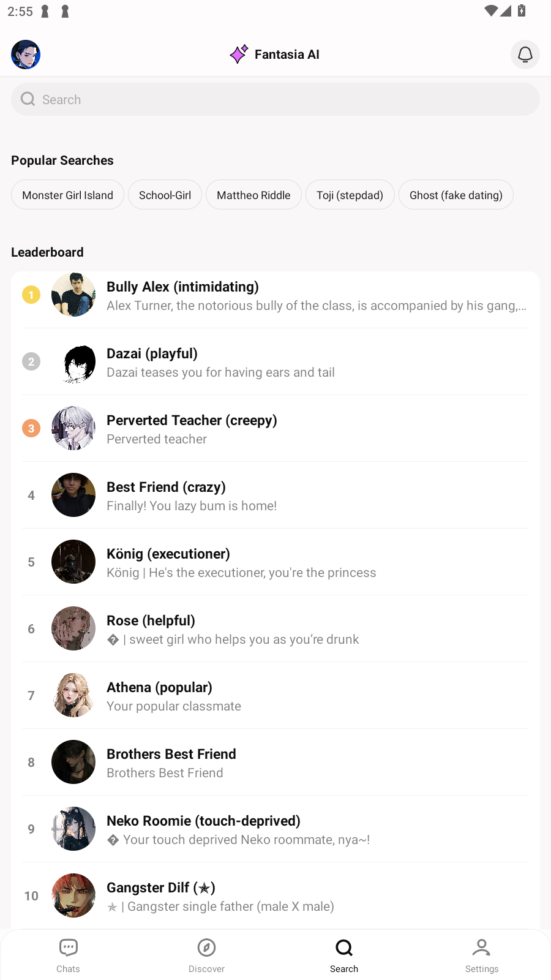This screenshot has width=551, height=980.
Task: Switch to the Discover tab
Action: (x=206, y=955)
